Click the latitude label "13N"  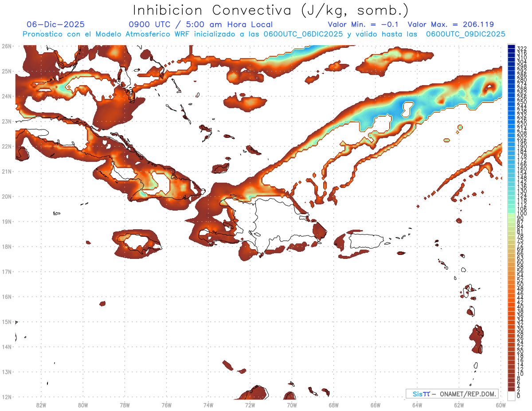click(7, 372)
